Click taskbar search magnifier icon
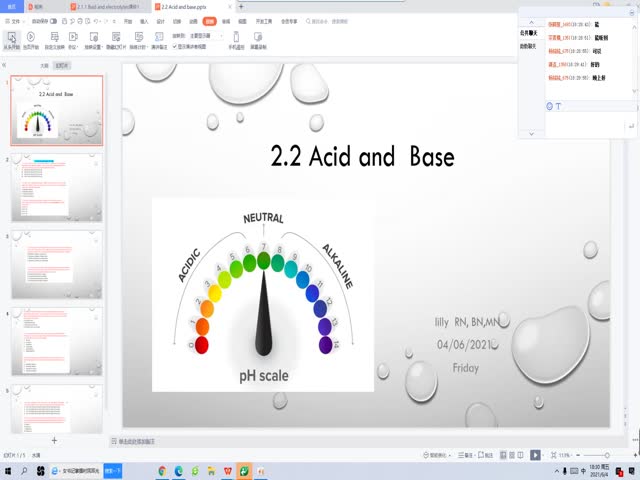 24,471
